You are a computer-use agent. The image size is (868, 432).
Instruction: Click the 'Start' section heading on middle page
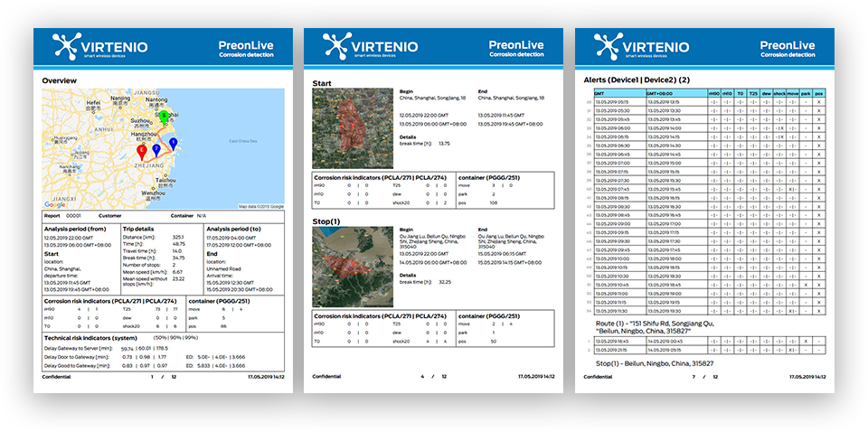(322, 83)
